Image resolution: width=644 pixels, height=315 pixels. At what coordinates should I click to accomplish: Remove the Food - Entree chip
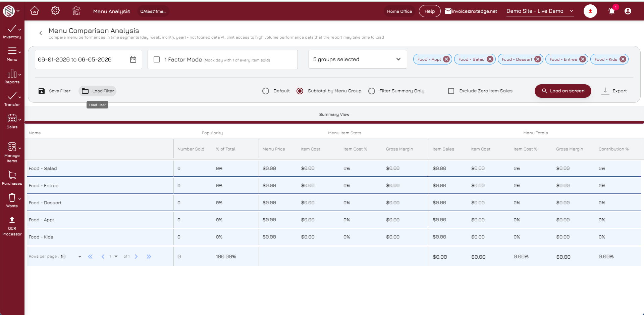582,59
